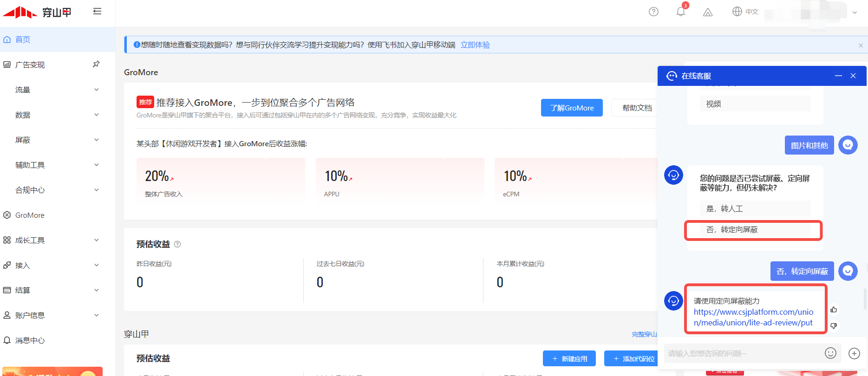This screenshot has height=376, width=868.
Task: Choose 是，转人工 in the chat
Action: (x=755, y=209)
